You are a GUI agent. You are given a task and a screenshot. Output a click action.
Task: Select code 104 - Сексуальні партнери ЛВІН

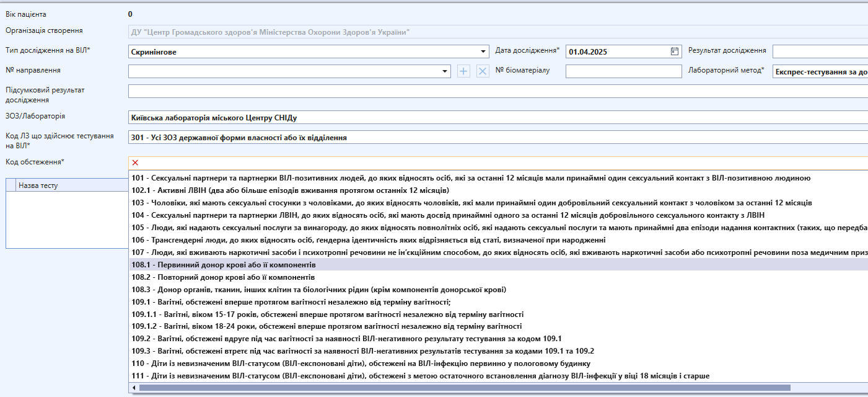(498, 215)
